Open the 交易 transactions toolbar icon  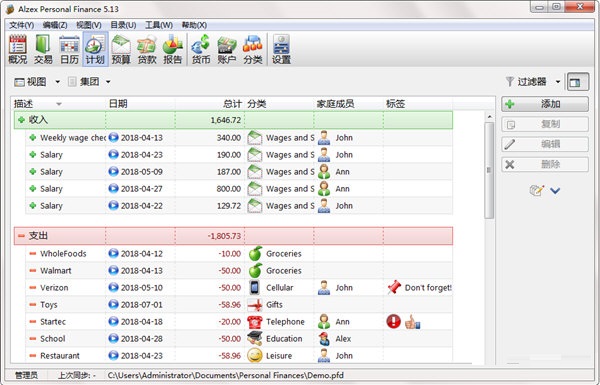pos(43,49)
